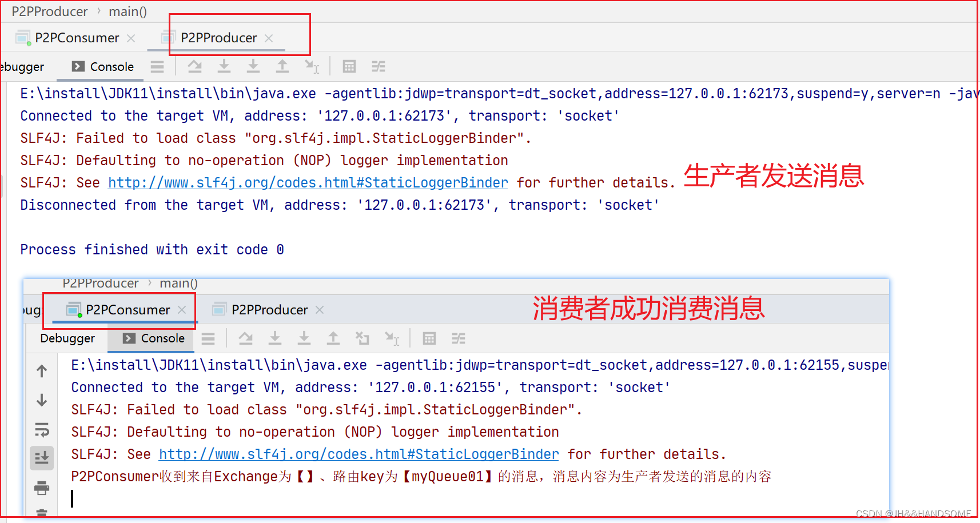The width and height of the screenshot is (980, 523).
Task: Click P2PProducer breadcrumb at top
Action: [x=50, y=11]
